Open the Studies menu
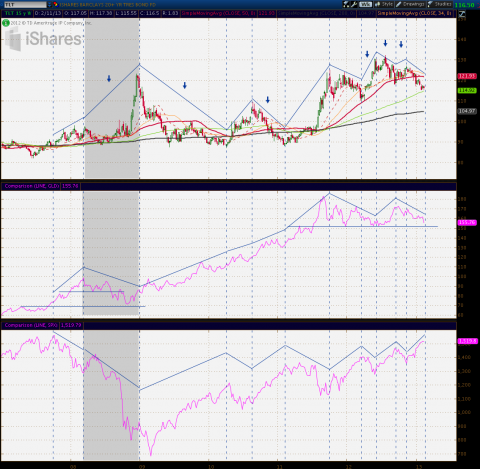Screen dimensions: 480x469 pyautogui.click(x=440, y=4)
